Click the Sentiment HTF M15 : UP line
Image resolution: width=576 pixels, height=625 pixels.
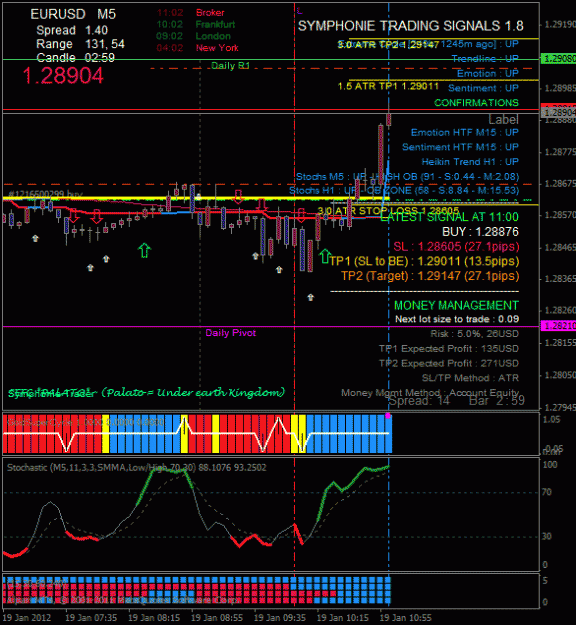(460, 147)
